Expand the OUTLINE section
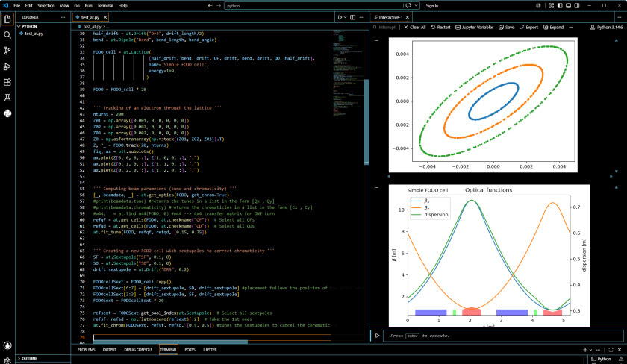Screen dimensions: 627x364 pyautogui.click(x=29, y=359)
